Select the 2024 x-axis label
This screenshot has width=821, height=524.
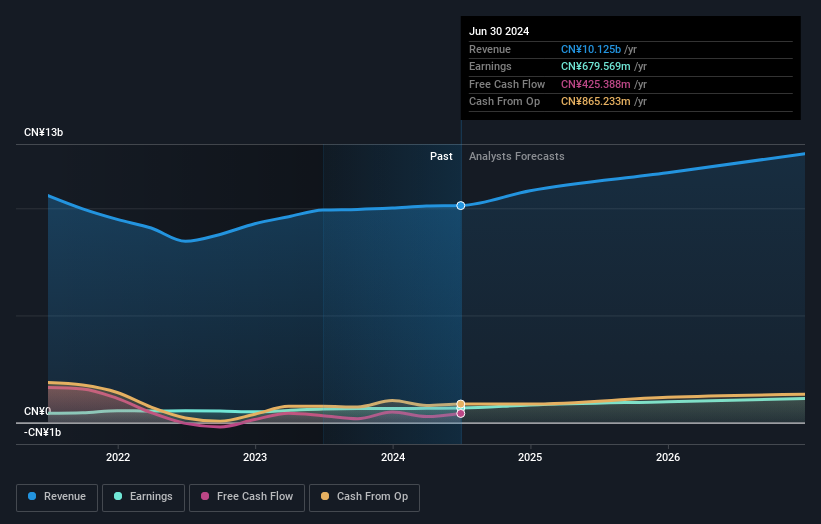(x=393, y=457)
